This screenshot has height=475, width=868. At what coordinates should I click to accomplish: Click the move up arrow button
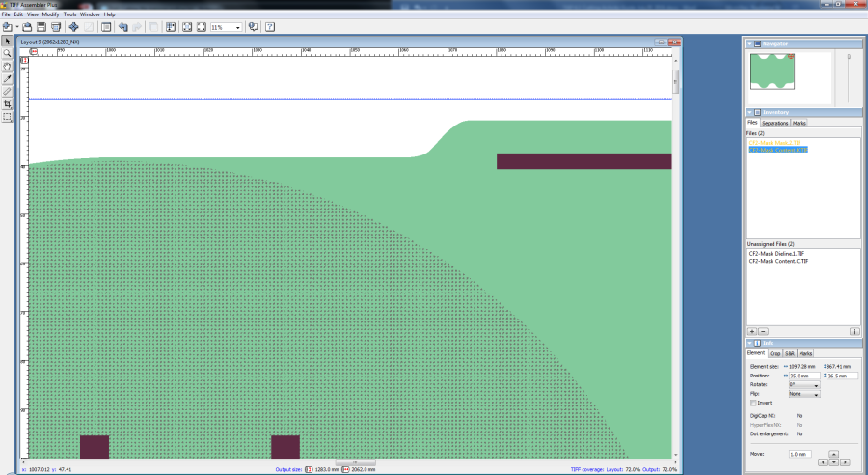pyautogui.click(x=833, y=454)
